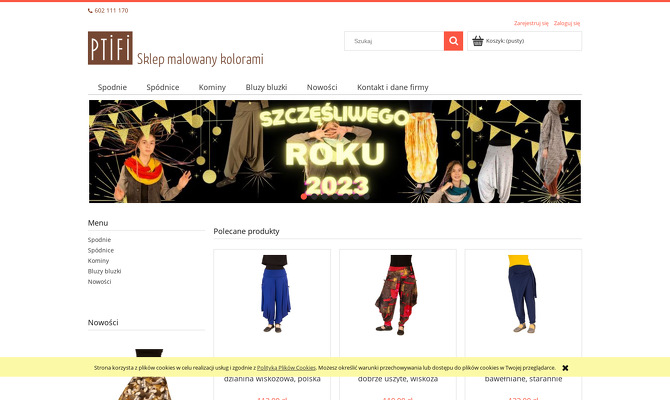670x400 pixels.
Task: Open the Polityka Plików Cookies link
Action: pos(286,368)
